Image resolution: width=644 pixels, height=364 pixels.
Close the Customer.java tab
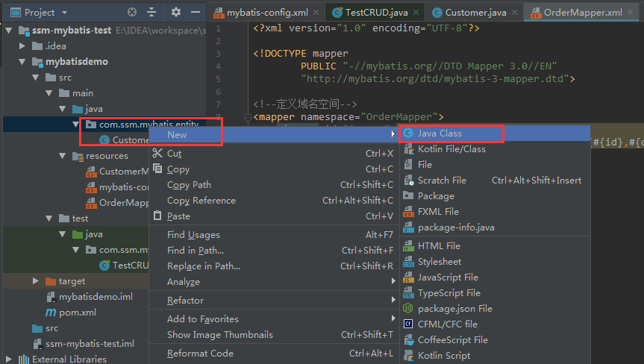[x=514, y=13]
